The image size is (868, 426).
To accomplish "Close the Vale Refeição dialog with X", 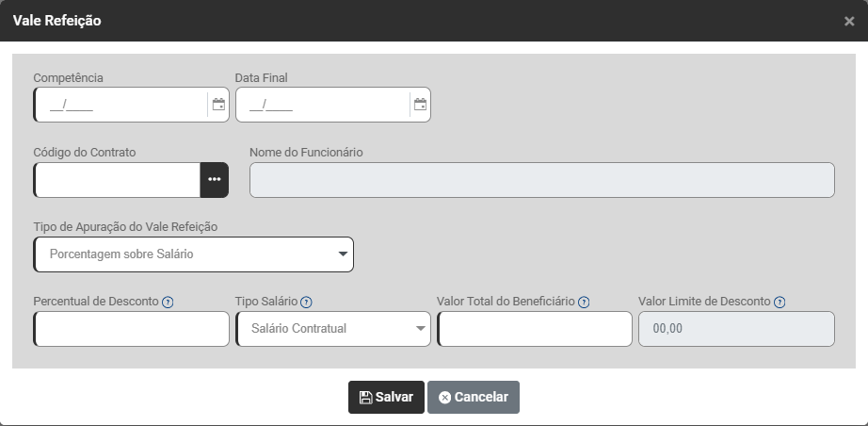I will (x=849, y=21).
